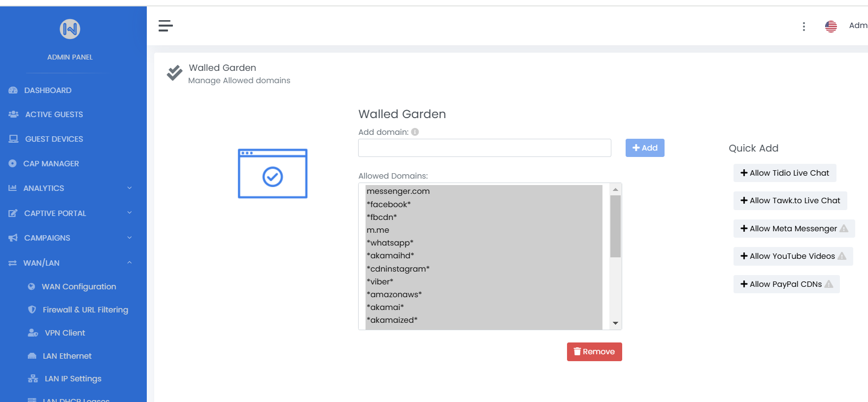This screenshot has height=402, width=868.
Task: Click the Allowed Domains list scroll-down arrow
Action: tap(615, 323)
